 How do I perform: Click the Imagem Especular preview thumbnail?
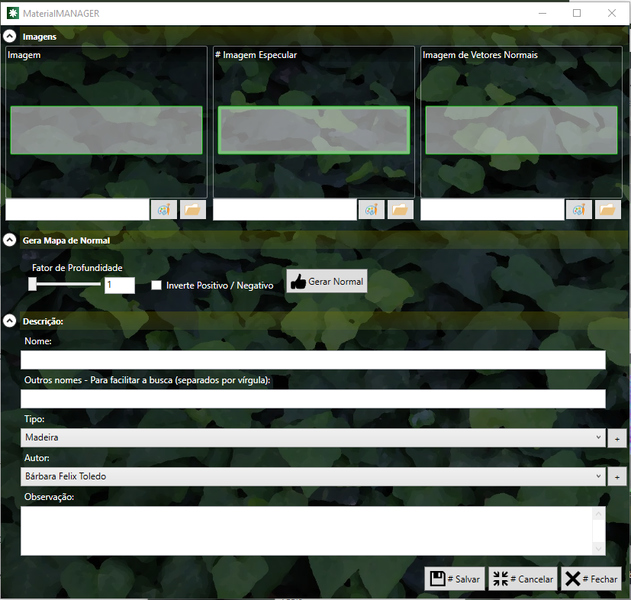(314, 130)
